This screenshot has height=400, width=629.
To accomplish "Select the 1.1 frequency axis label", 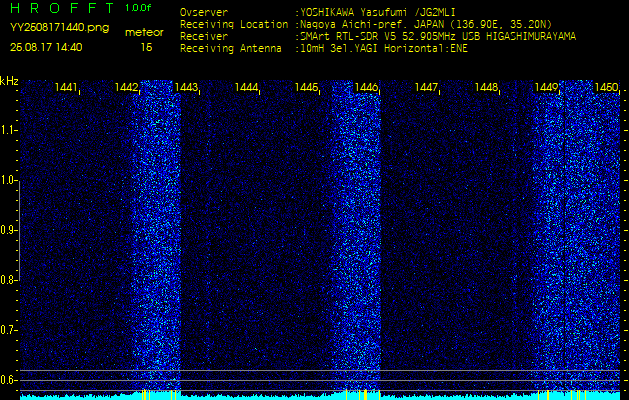I will pyautogui.click(x=7, y=130).
